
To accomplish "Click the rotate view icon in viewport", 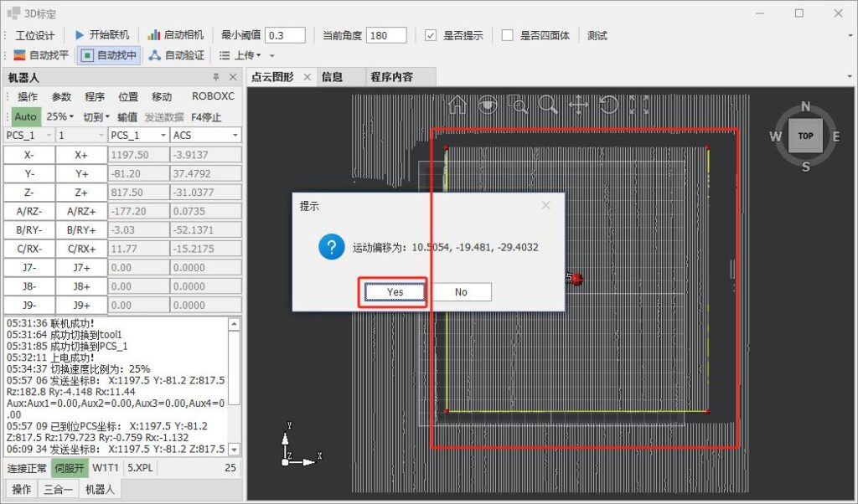I will [609, 105].
